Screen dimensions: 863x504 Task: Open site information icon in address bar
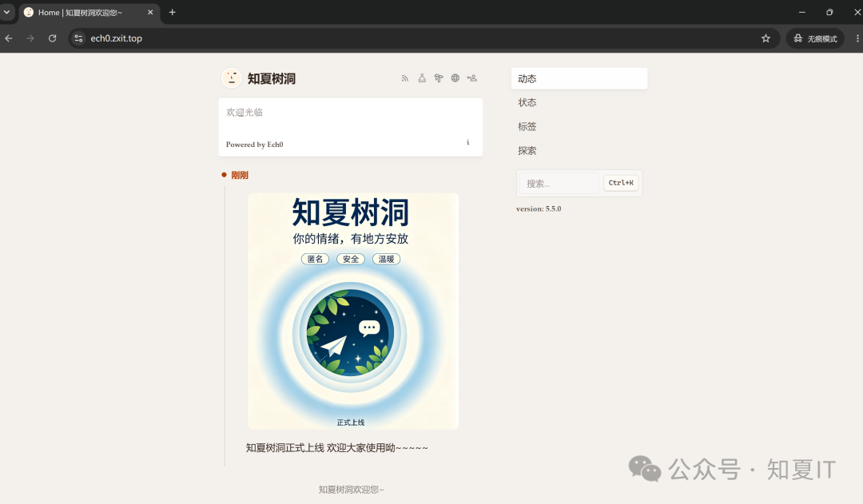click(x=78, y=38)
